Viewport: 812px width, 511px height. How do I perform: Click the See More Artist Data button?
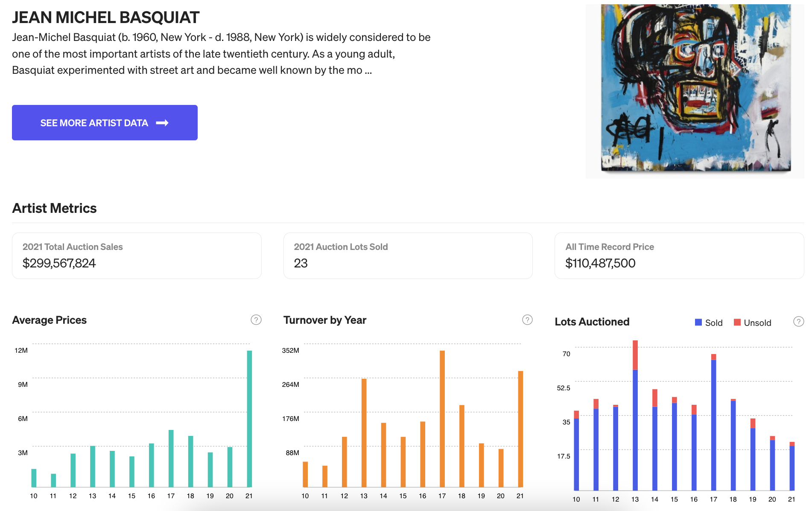click(x=105, y=123)
